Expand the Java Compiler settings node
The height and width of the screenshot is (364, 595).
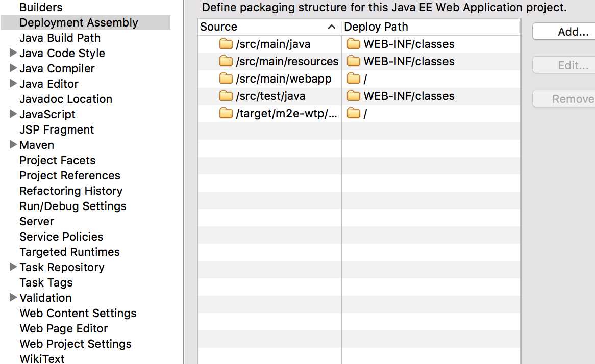(13, 68)
